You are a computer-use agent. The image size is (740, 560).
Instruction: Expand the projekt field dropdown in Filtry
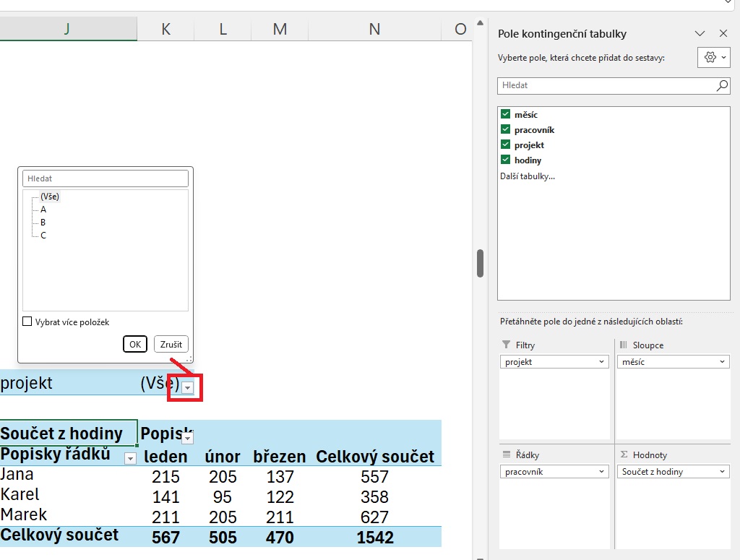coord(601,362)
